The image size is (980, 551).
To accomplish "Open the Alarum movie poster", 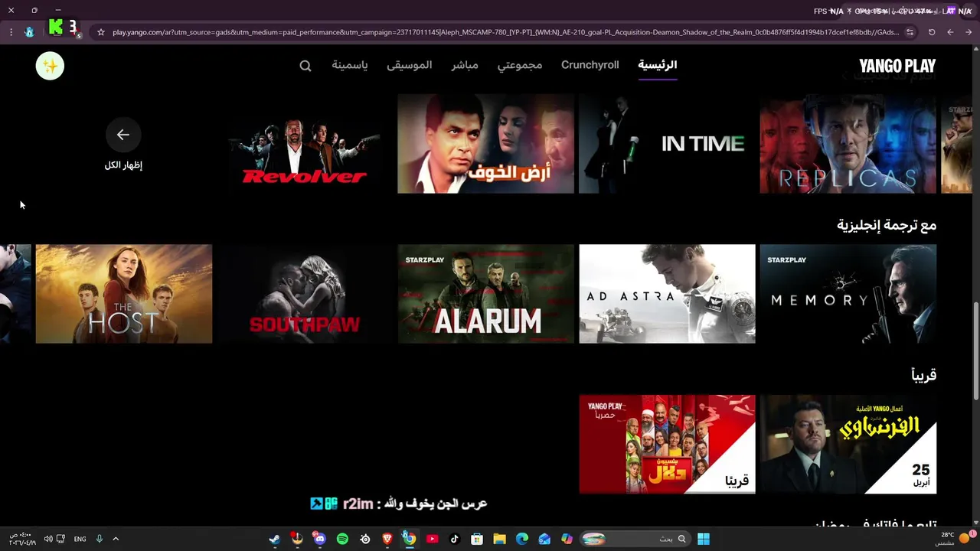I will tap(485, 294).
